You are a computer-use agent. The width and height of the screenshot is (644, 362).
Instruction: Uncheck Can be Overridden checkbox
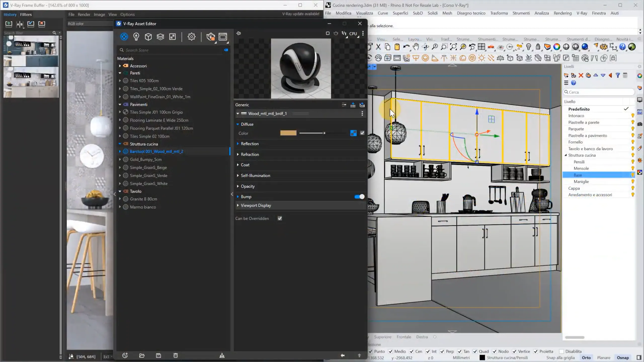pos(280,218)
